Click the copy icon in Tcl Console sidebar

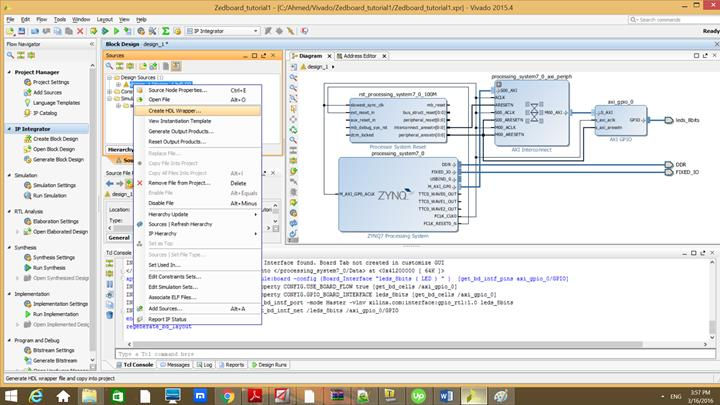[x=109, y=304]
